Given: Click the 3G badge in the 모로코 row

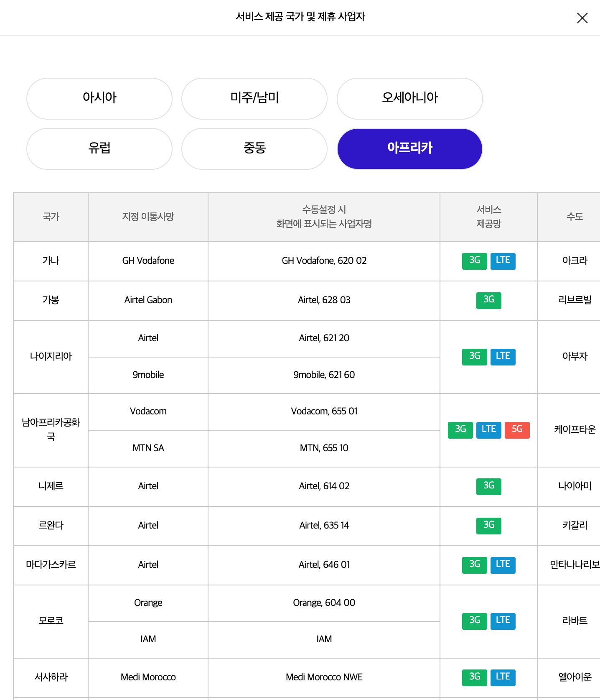Looking at the screenshot, I should point(475,621).
